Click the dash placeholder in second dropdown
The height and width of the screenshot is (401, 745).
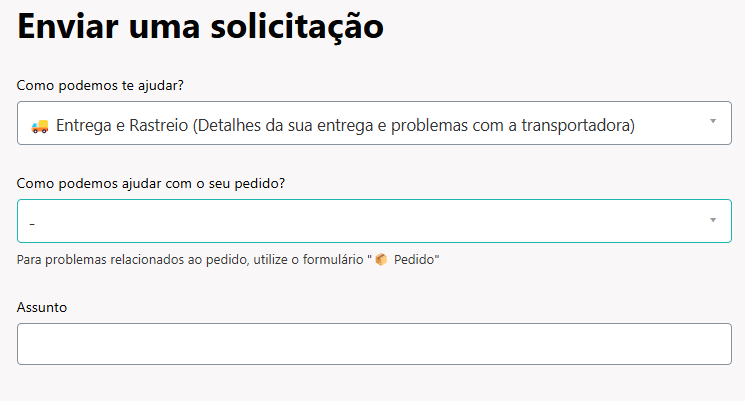[33, 222]
